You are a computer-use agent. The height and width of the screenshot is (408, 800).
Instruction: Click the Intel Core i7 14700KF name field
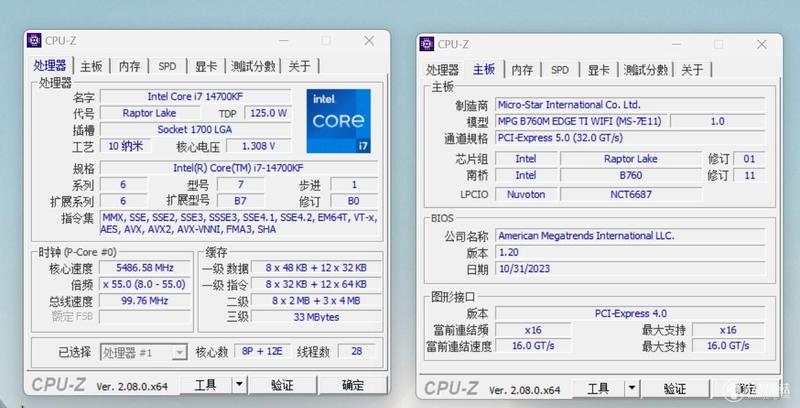[x=195, y=96]
